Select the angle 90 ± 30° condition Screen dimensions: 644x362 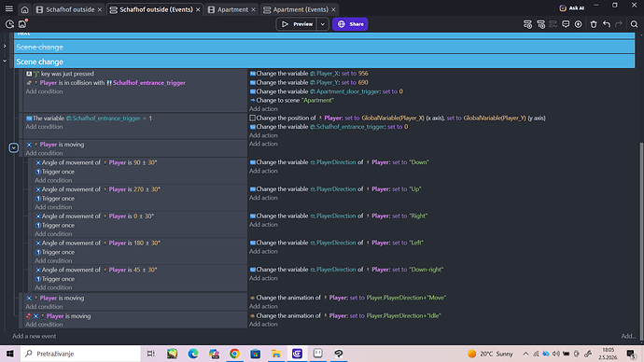click(x=96, y=162)
